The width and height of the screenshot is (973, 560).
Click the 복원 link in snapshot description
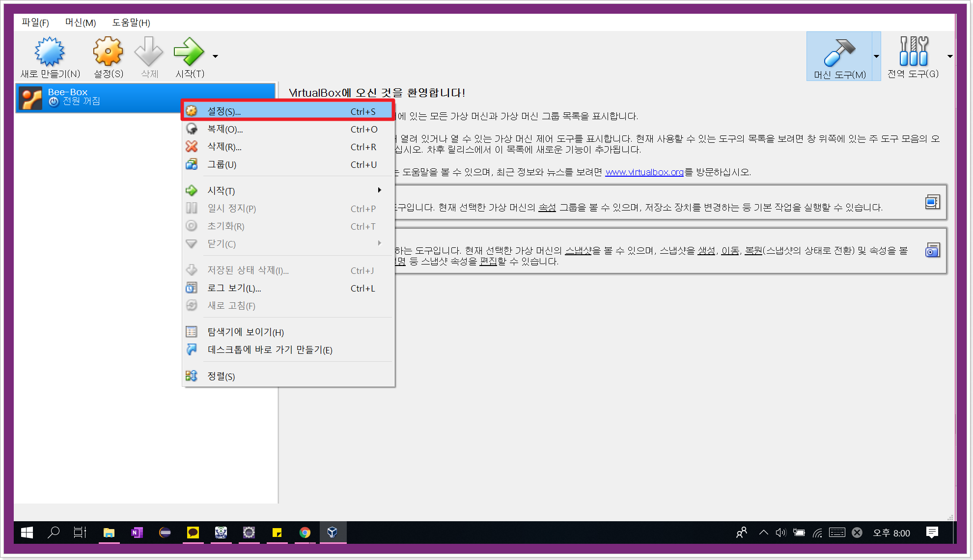tap(753, 251)
